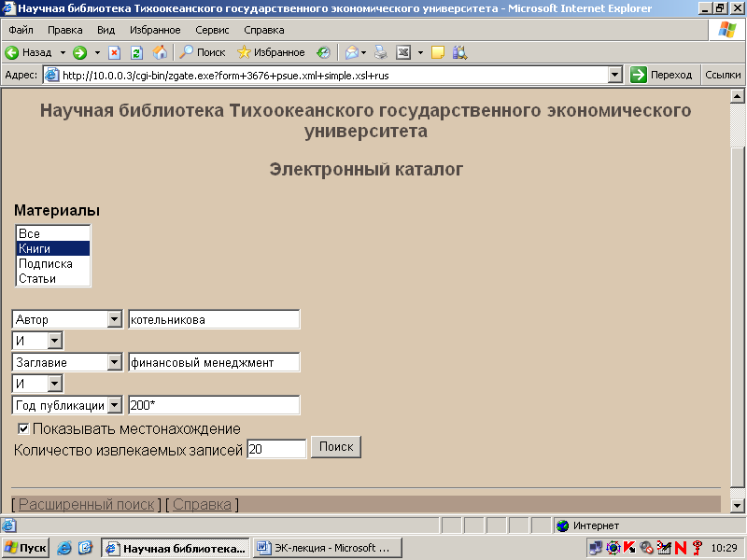The image size is (747, 560).
Task: Follow the Справка link at page bottom
Action: pos(202,504)
